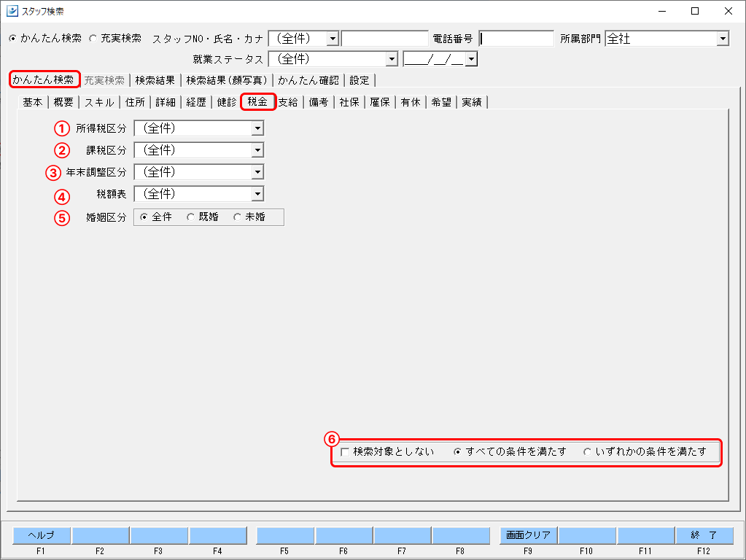Image resolution: width=746 pixels, height=560 pixels.
Task: Switch to the 社保 sub-tab
Action: (349, 102)
